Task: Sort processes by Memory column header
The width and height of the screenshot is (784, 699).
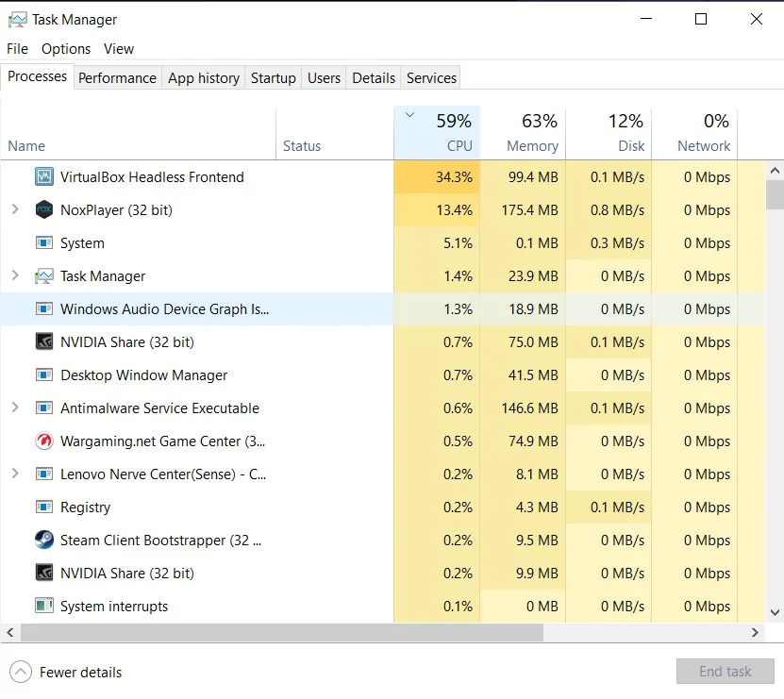Action: 523,132
